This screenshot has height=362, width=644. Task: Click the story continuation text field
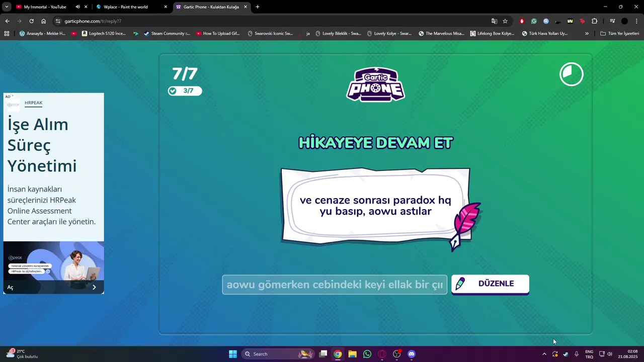pos(335,285)
